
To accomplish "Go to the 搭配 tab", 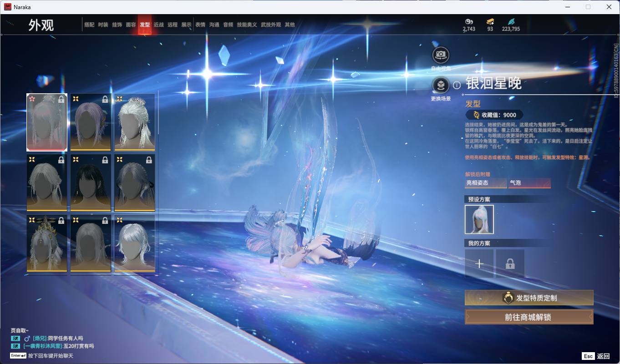I will pyautogui.click(x=89, y=25).
